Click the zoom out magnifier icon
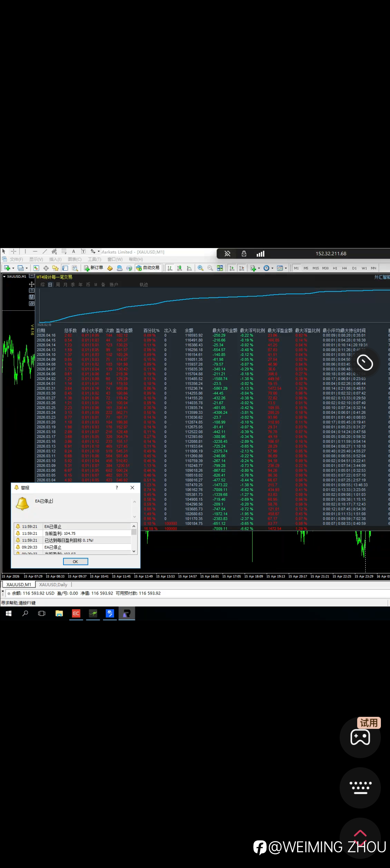Image resolution: width=390 pixels, height=868 pixels. [210, 268]
